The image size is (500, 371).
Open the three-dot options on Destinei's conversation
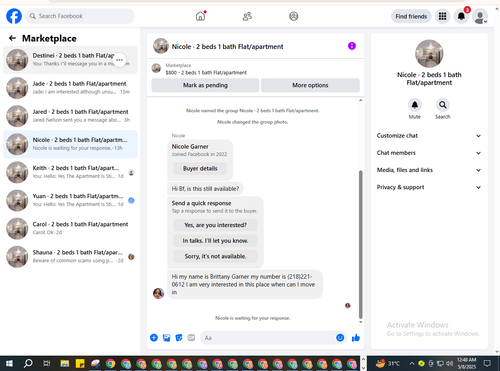pyautogui.click(x=119, y=60)
